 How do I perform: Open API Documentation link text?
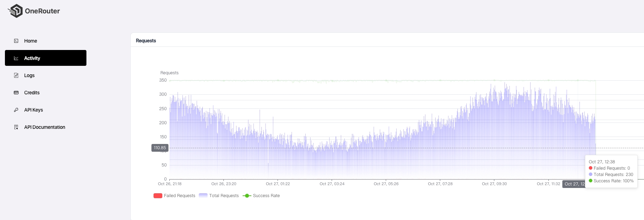(x=45, y=127)
